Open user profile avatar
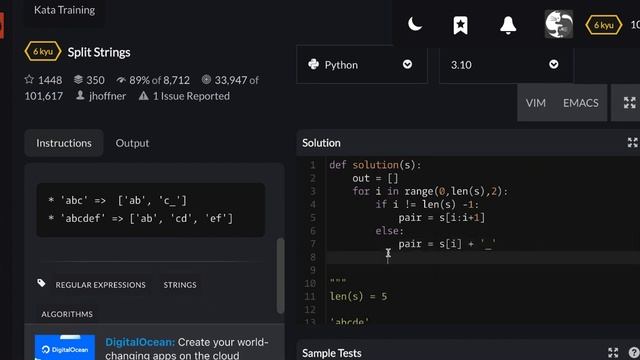The height and width of the screenshot is (360, 640). 559,24
